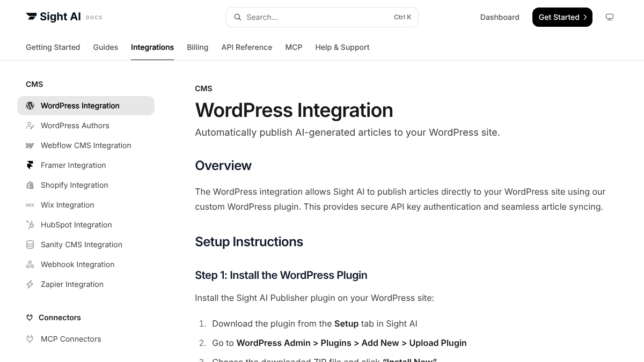The height and width of the screenshot is (362, 644).
Task: Click the bold Setup word in step one
Action: (346, 323)
